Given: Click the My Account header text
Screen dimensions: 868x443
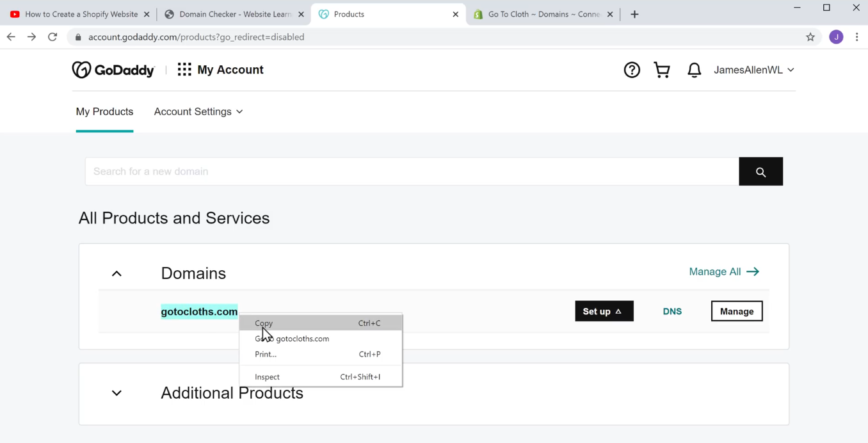Looking at the screenshot, I should point(230,70).
